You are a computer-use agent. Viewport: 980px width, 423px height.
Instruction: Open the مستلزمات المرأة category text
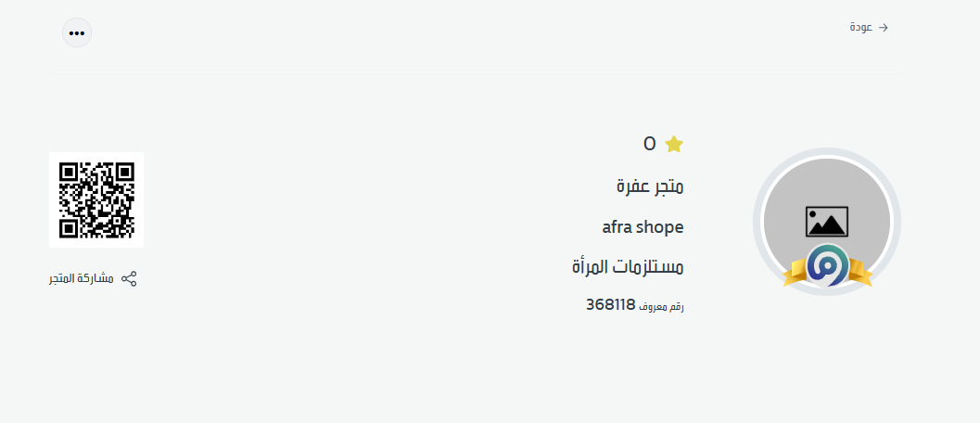pyautogui.click(x=628, y=267)
